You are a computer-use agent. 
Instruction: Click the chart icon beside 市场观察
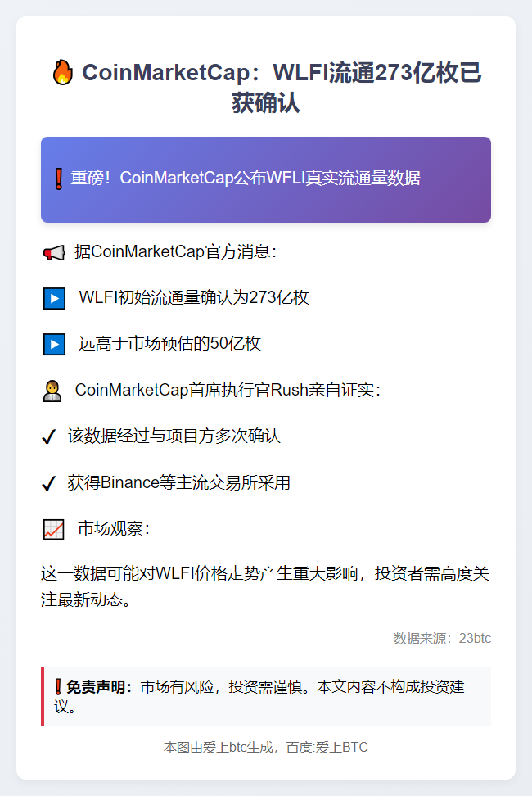(54, 530)
